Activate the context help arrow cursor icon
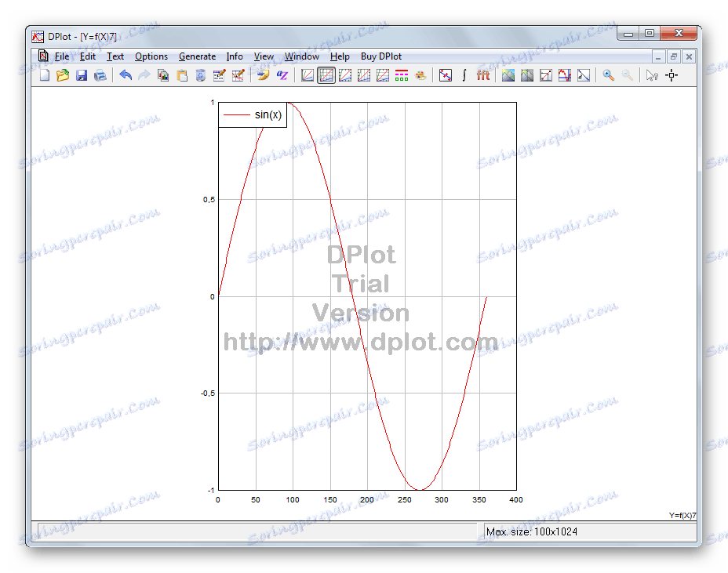Image resolution: width=728 pixels, height=573 pixels. (x=652, y=75)
